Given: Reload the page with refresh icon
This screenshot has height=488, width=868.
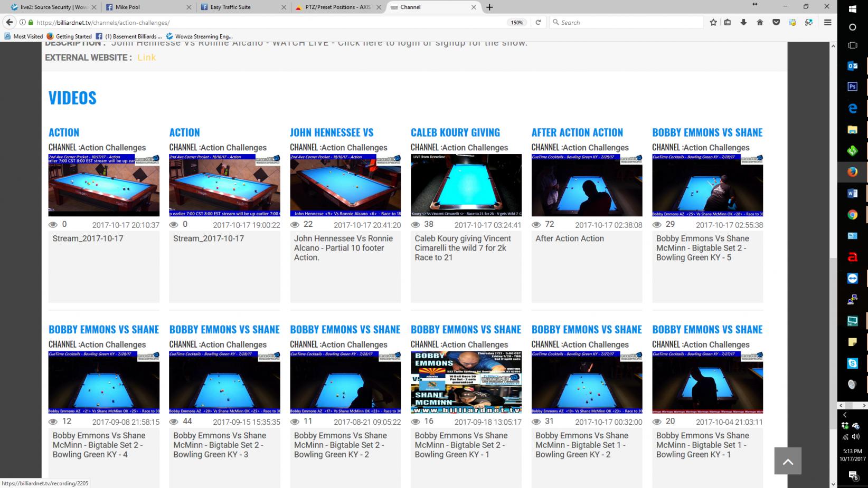Looking at the screenshot, I should (x=538, y=22).
